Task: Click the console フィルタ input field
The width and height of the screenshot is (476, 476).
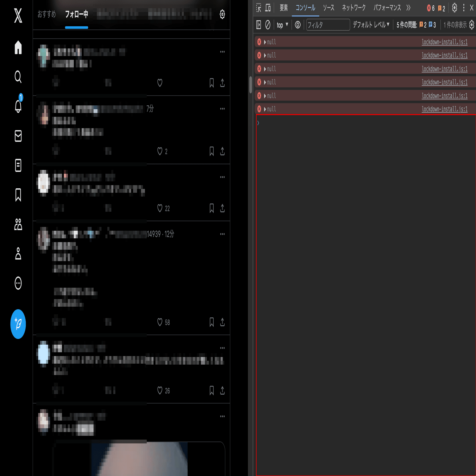Action: coord(328,25)
